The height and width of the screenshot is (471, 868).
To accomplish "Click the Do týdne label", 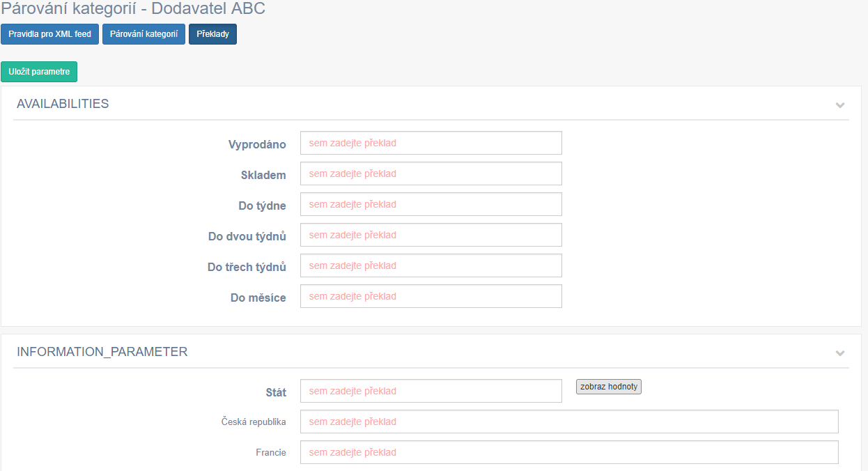I will click(x=262, y=206).
